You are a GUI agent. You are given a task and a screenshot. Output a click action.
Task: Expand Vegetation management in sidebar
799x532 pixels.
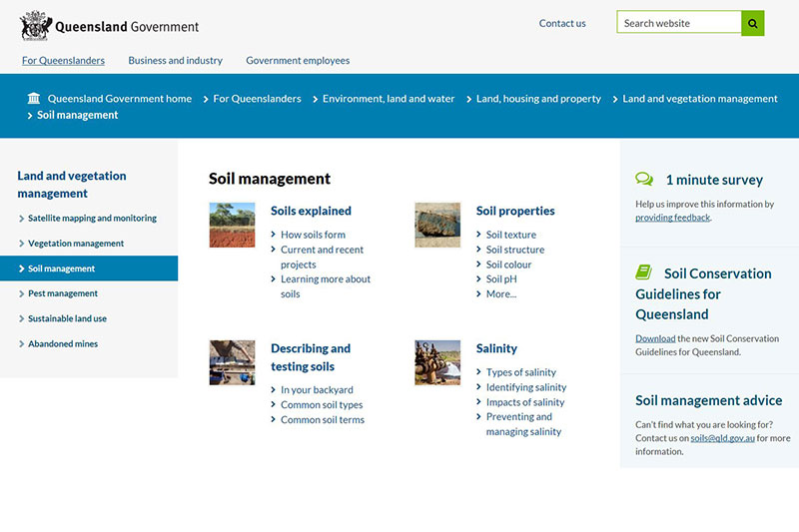coord(76,244)
